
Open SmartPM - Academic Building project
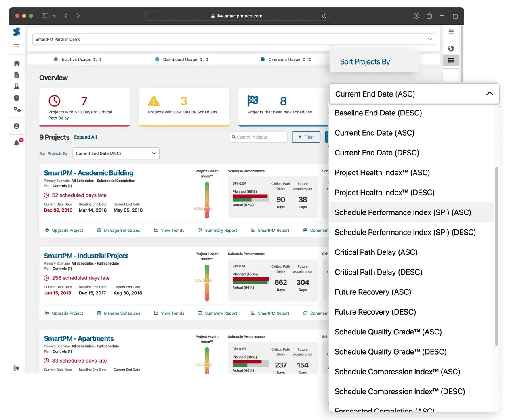pos(88,173)
